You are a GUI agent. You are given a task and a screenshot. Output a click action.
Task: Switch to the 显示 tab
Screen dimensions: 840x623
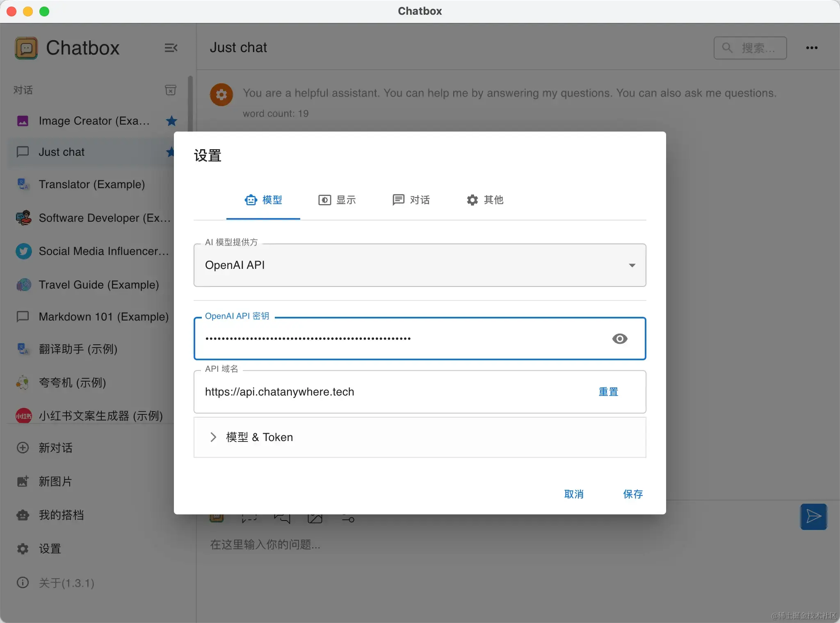[337, 200]
